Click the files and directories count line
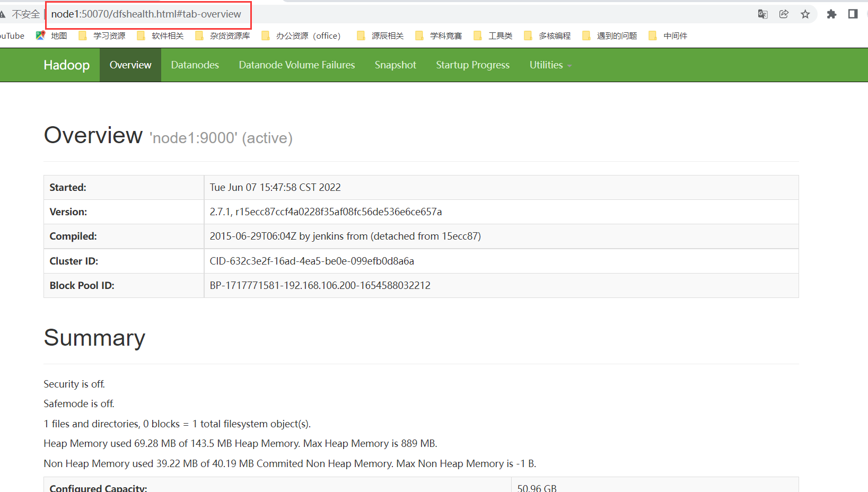 [177, 424]
